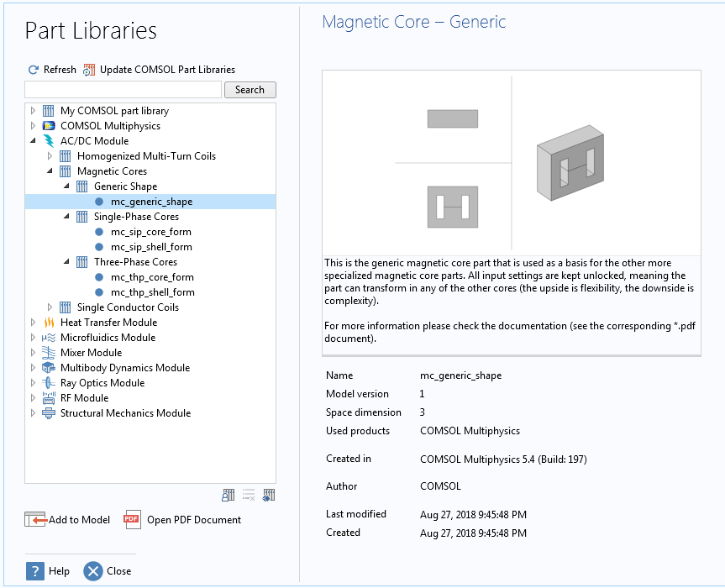Click the add user part library icon
Viewport: 725px width, 588px height.
(228, 495)
